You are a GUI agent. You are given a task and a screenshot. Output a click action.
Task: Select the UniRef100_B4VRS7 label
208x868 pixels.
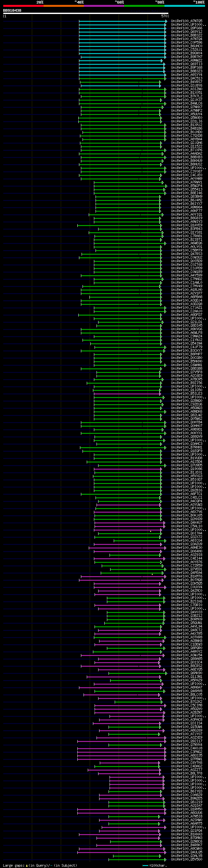pos(187,82)
